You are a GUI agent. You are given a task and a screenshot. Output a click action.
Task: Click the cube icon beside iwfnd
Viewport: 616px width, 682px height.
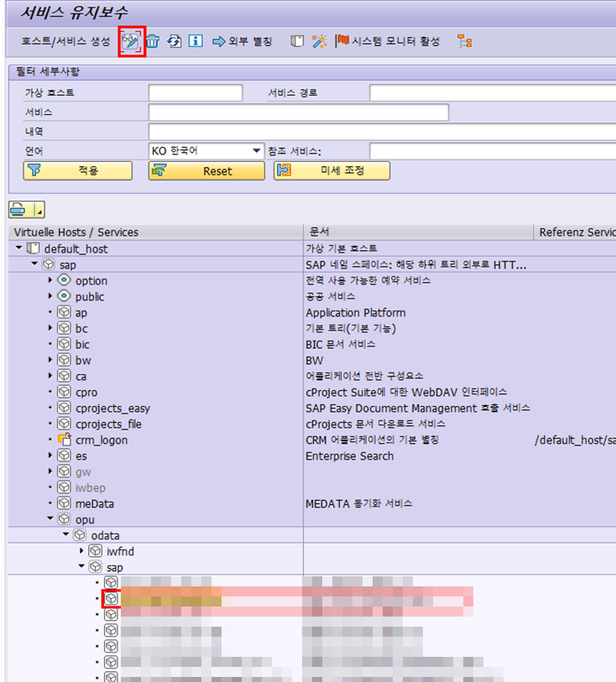(96, 551)
